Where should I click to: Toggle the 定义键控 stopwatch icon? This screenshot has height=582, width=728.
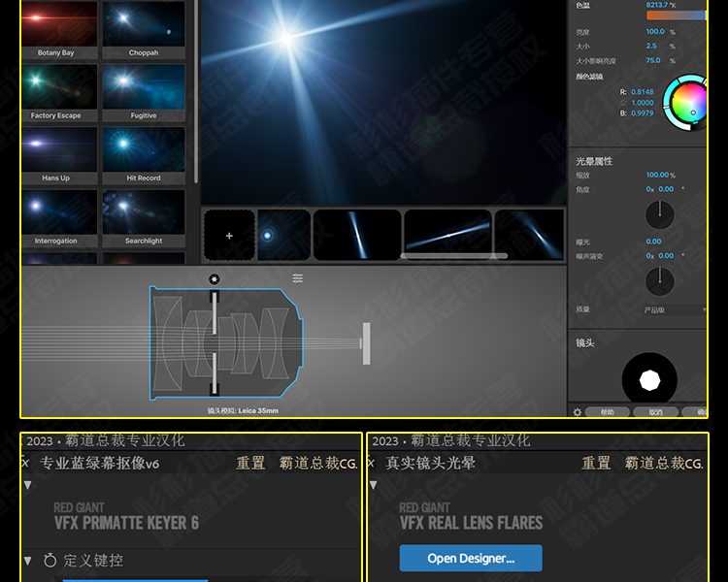pyautogui.click(x=50, y=561)
